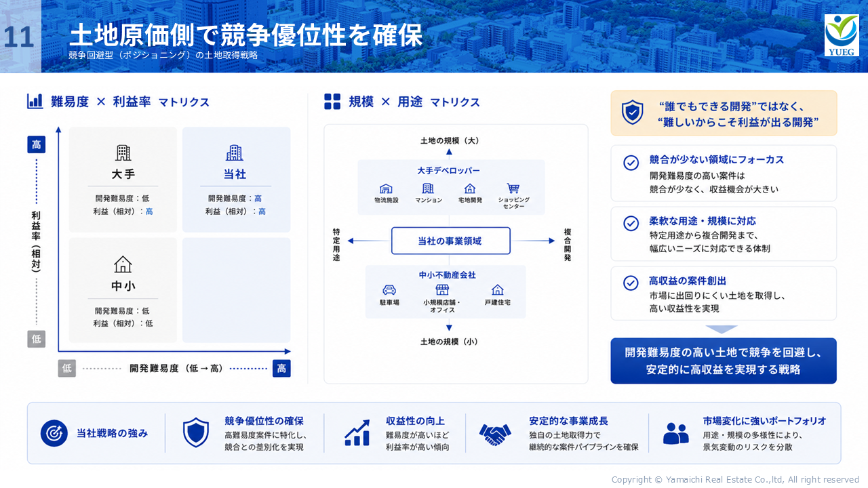Click the マンション apartment building icon
Screen dimensions: 868x488
[x=428, y=188]
